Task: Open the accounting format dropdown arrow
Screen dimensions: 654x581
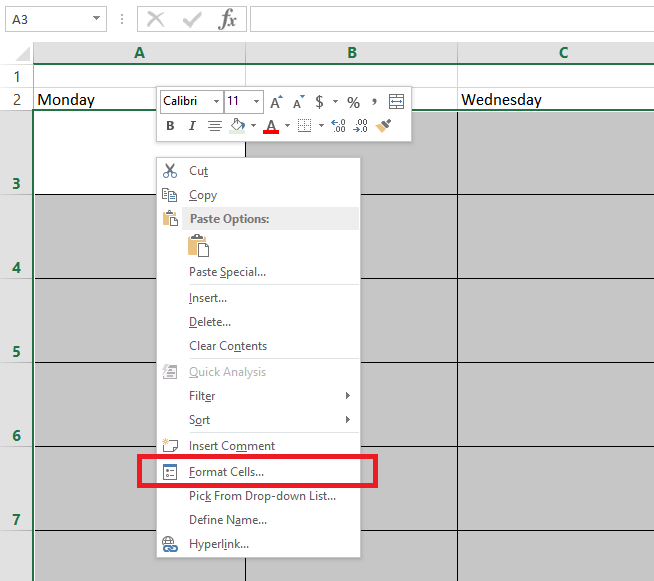Action: [x=335, y=101]
